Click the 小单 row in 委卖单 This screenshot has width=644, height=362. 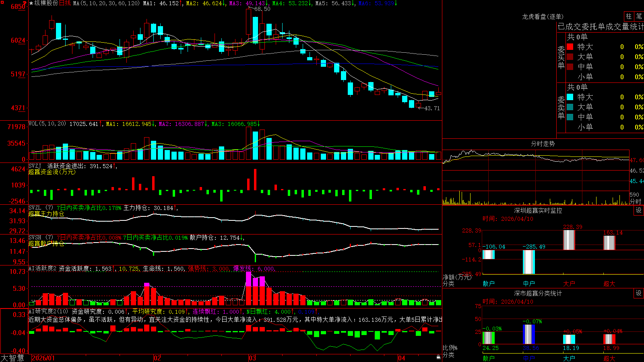[x=605, y=127]
